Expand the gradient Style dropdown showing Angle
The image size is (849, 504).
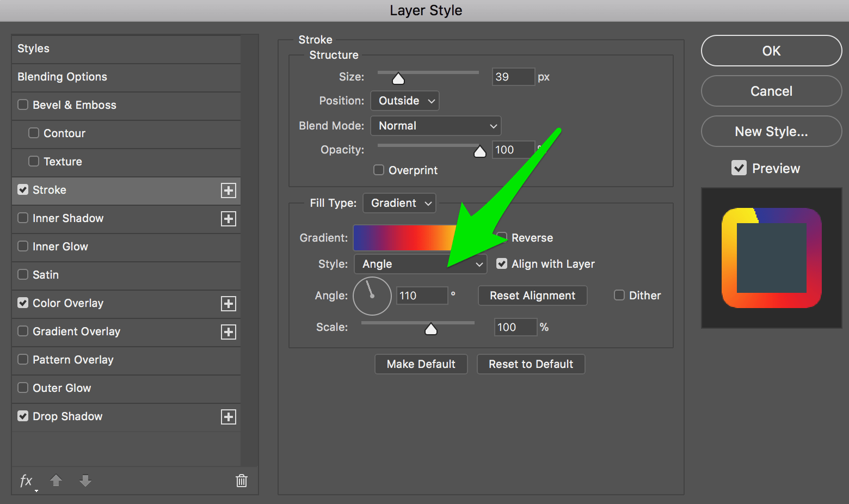(421, 264)
